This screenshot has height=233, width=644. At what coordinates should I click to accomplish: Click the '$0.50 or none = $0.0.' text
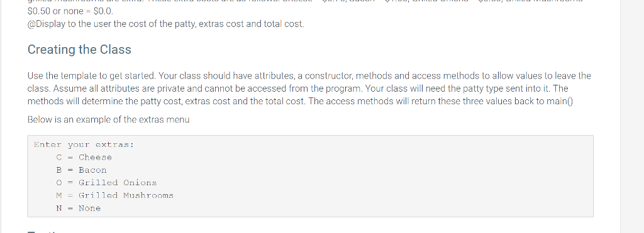[x=70, y=11]
